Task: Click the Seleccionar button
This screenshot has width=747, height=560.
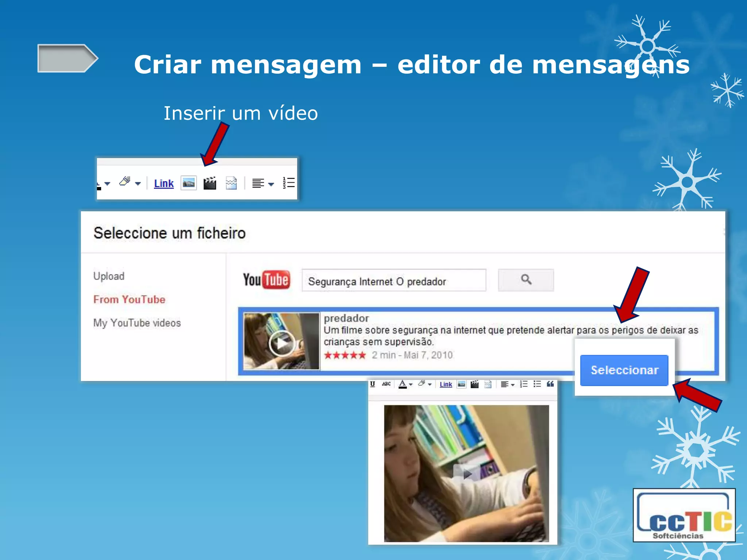Action: 624,370
